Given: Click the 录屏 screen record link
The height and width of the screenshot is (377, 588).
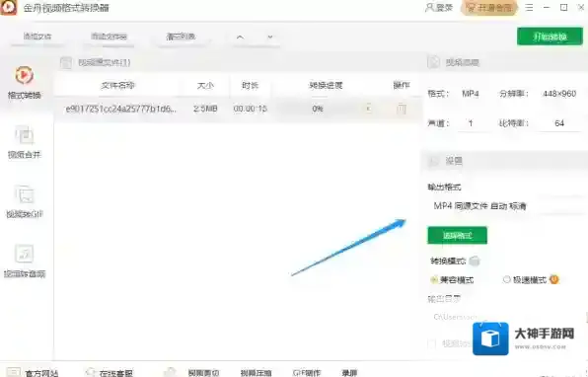Looking at the screenshot, I should click(x=349, y=373).
